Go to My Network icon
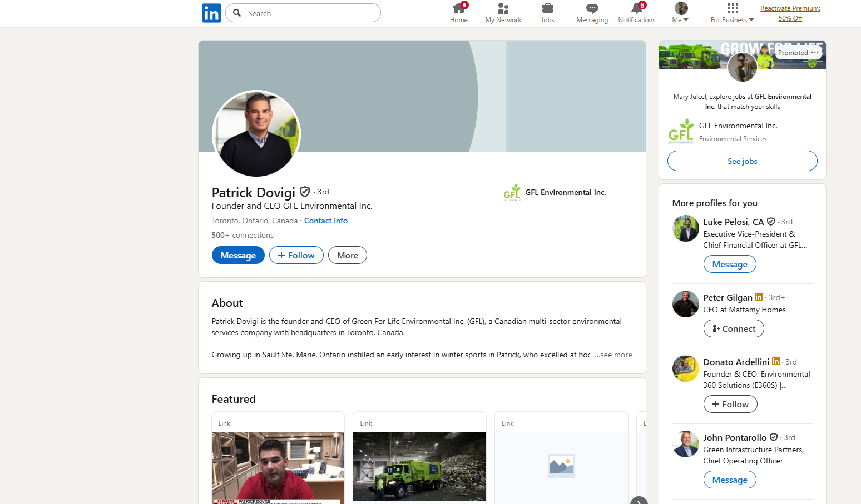 click(x=503, y=8)
